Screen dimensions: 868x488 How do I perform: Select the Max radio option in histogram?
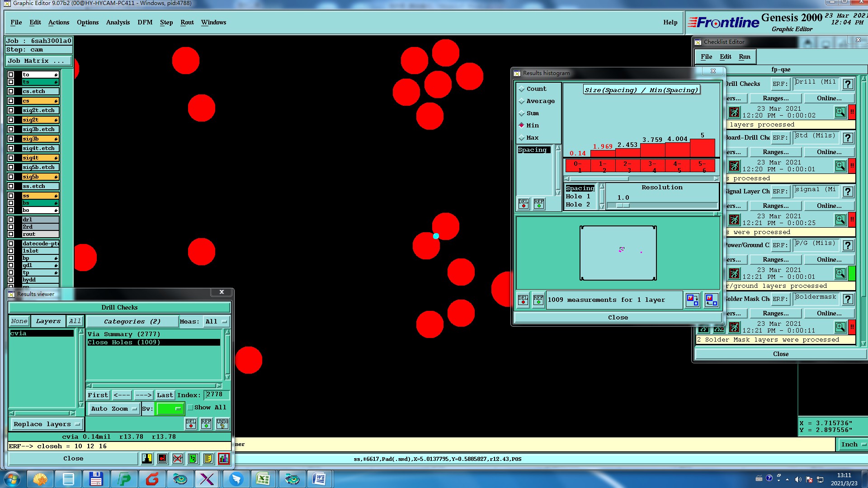(522, 138)
